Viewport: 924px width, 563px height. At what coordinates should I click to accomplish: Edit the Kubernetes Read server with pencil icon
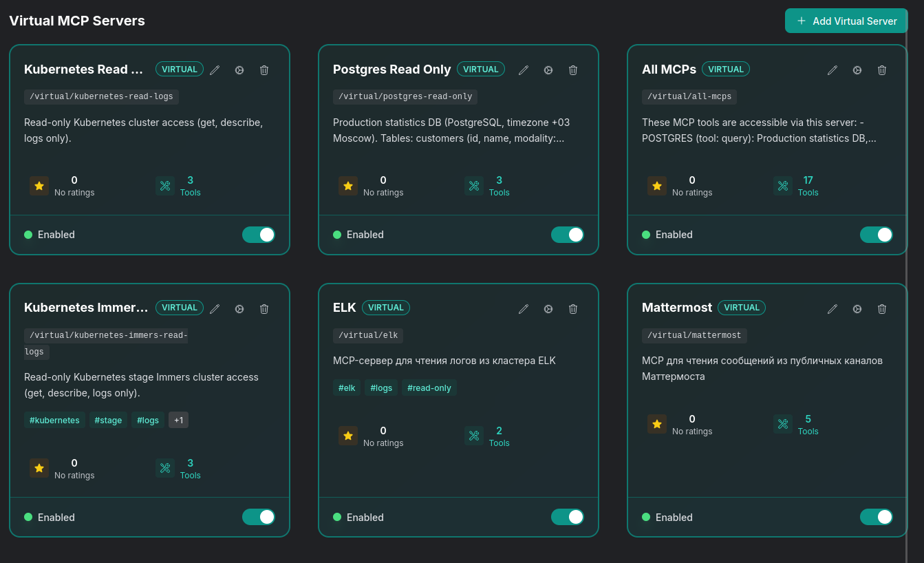(x=215, y=70)
